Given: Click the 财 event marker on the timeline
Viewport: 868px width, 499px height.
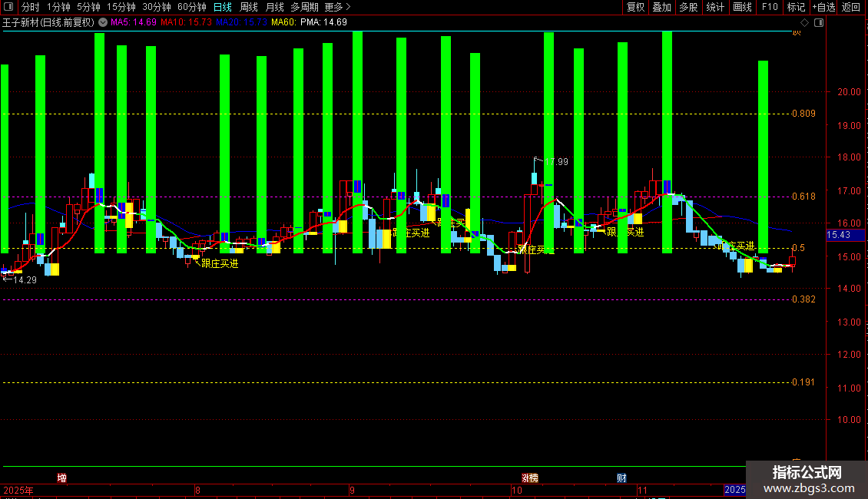Looking at the screenshot, I should click(621, 478).
